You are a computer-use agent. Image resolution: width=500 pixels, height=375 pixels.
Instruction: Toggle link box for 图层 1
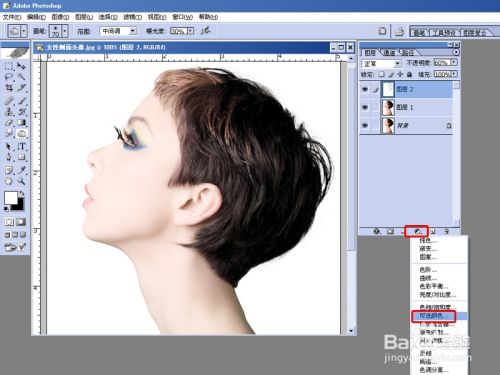click(375, 107)
